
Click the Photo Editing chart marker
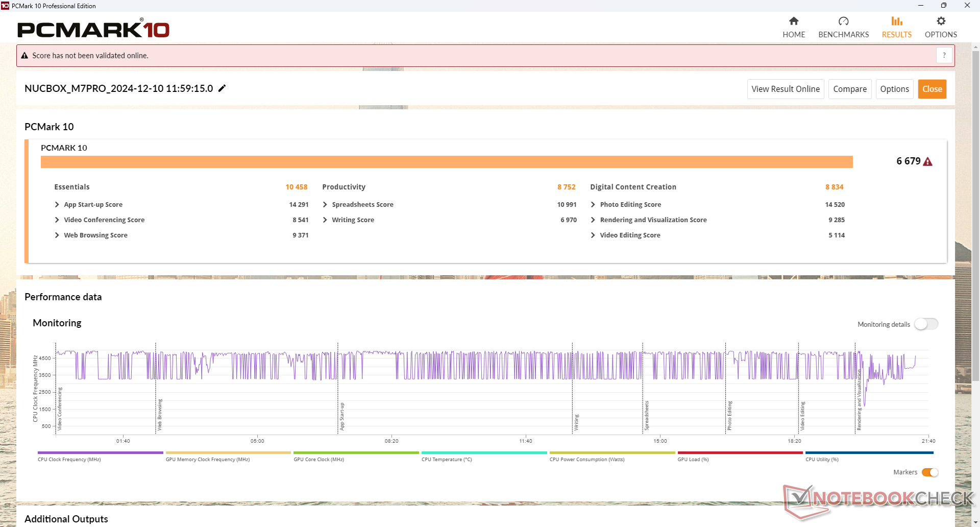(725, 389)
